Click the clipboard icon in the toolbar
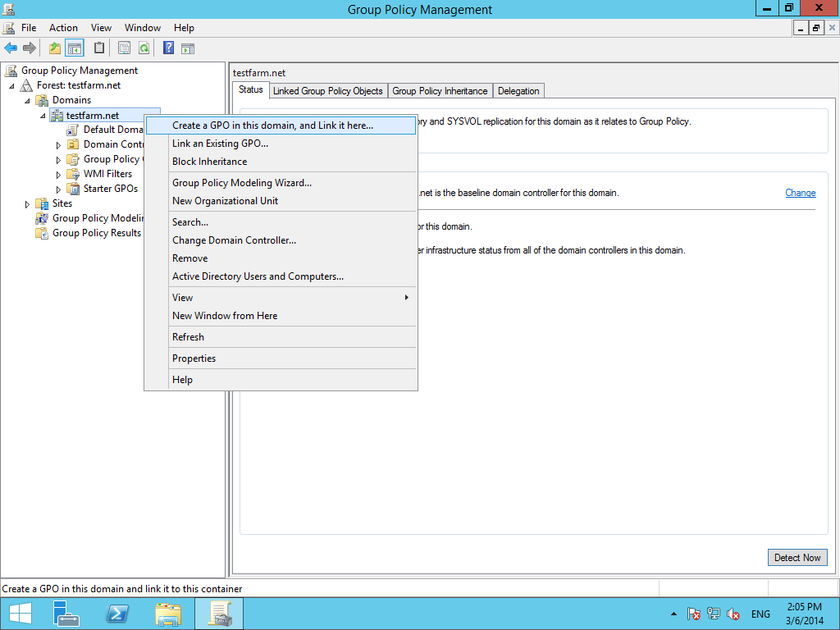The width and height of the screenshot is (840, 630). coord(99,48)
